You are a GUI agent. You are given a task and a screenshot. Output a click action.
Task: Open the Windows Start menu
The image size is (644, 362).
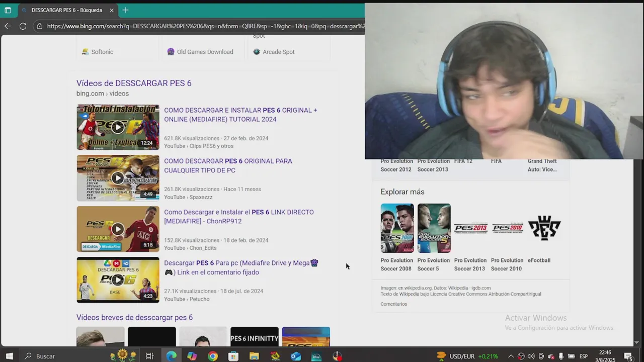point(9,356)
